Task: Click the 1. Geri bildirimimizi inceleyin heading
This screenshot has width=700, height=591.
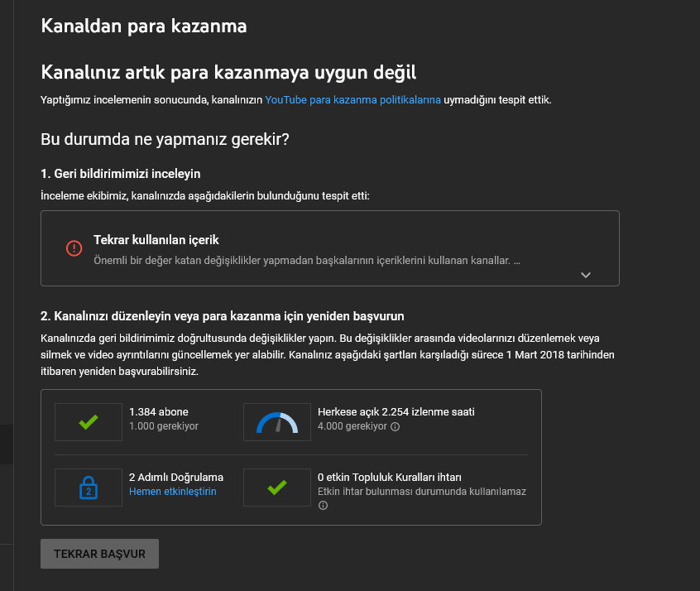Action: [121, 174]
